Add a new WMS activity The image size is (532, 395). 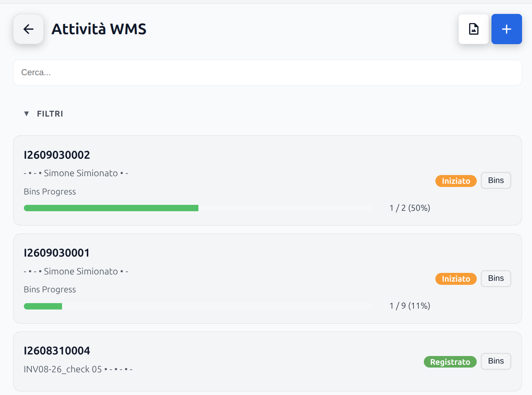[x=507, y=29]
